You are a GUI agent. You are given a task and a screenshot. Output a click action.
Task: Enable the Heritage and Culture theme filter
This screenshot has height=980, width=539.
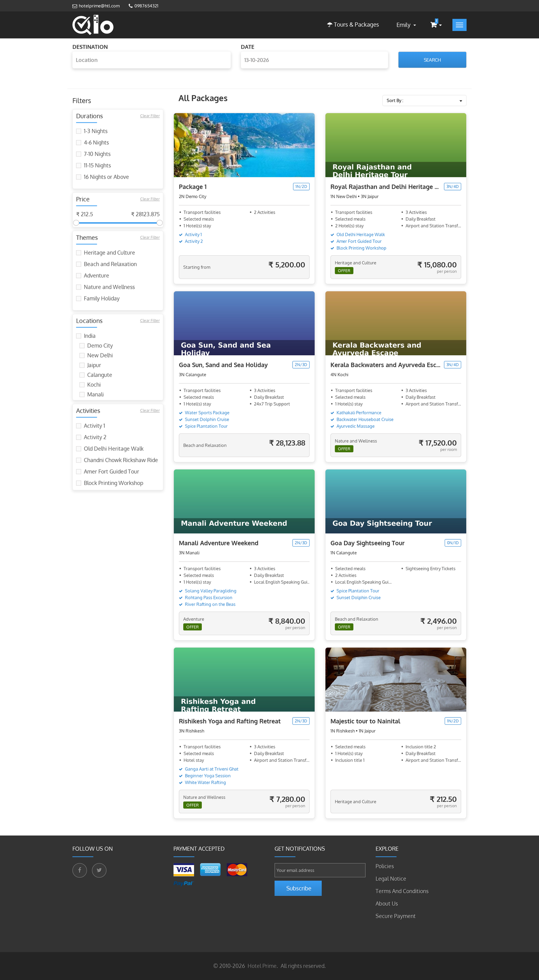79,253
